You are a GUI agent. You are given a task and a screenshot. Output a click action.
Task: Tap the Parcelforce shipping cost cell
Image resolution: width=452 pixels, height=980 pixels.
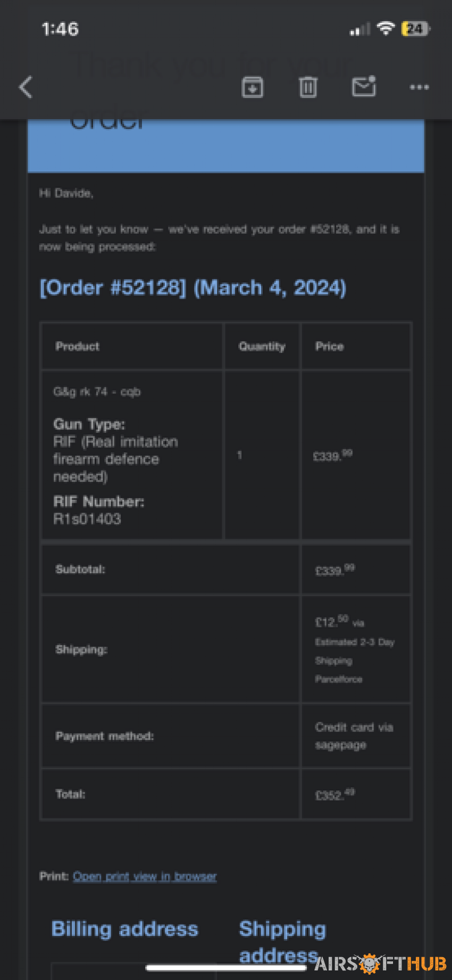[x=356, y=649]
